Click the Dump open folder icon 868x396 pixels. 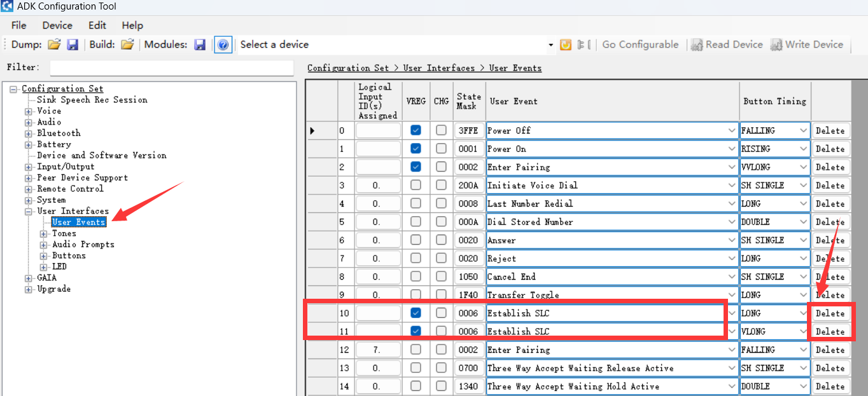click(x=54, y=44)
